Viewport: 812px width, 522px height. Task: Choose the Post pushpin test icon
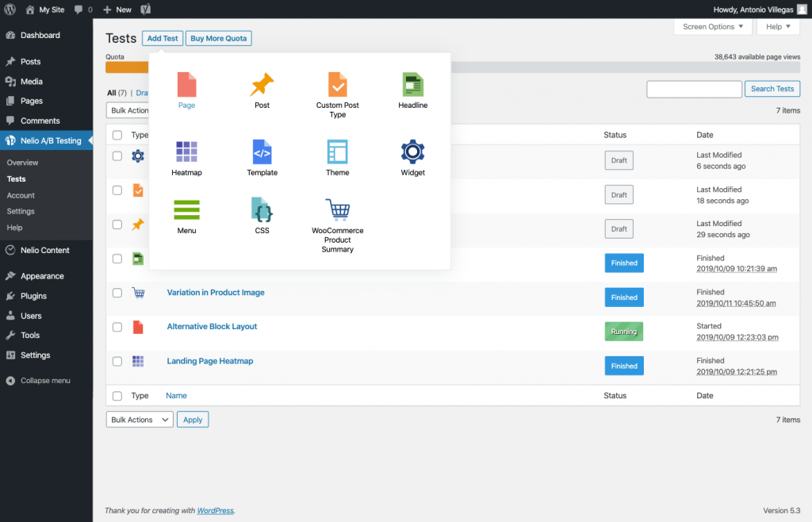tap(262, 85)
